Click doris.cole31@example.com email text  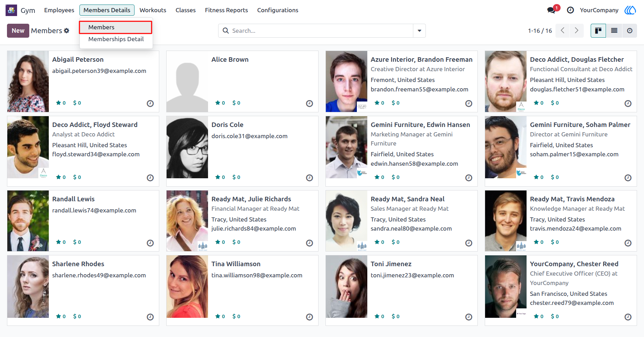pos(250,136)
